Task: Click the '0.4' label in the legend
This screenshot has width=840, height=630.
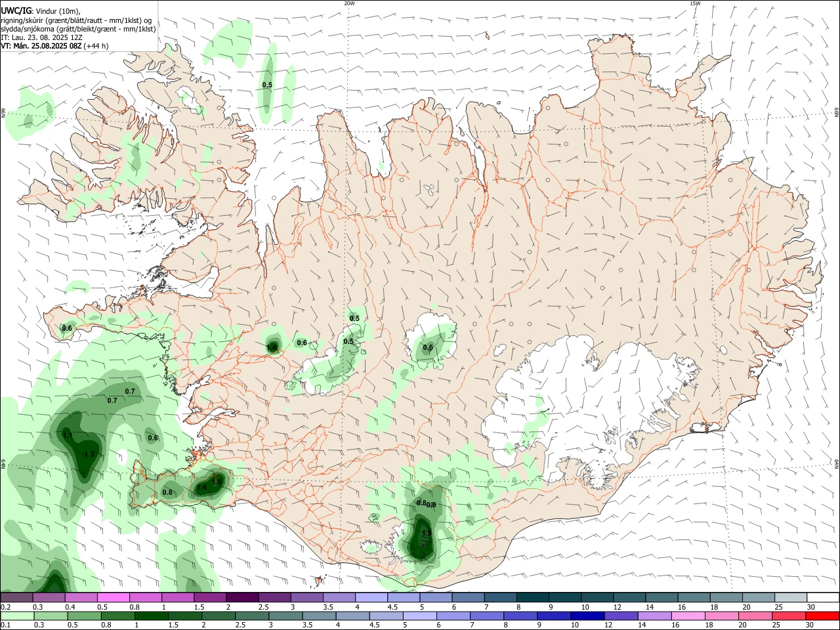Action: click(70, 607)
